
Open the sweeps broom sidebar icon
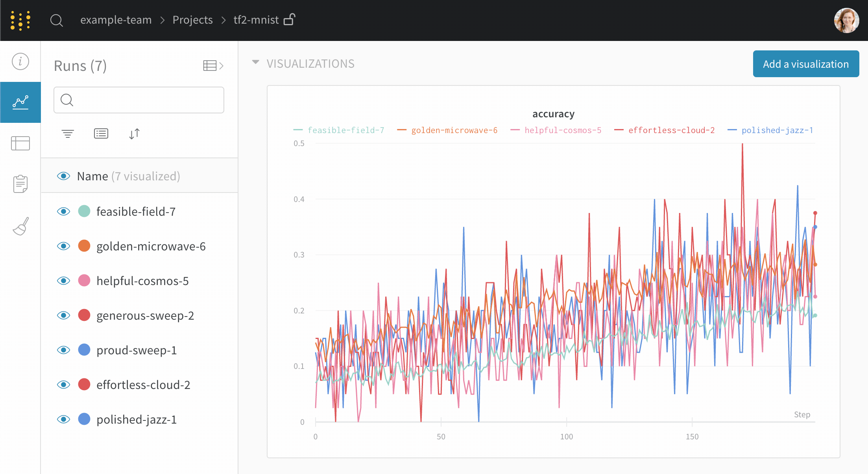point(20,226)
